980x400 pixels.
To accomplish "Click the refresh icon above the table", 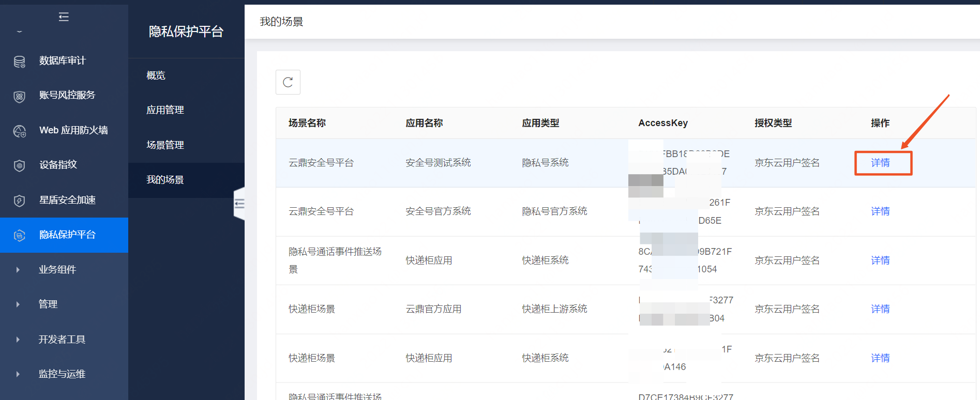I will (288, 82).
